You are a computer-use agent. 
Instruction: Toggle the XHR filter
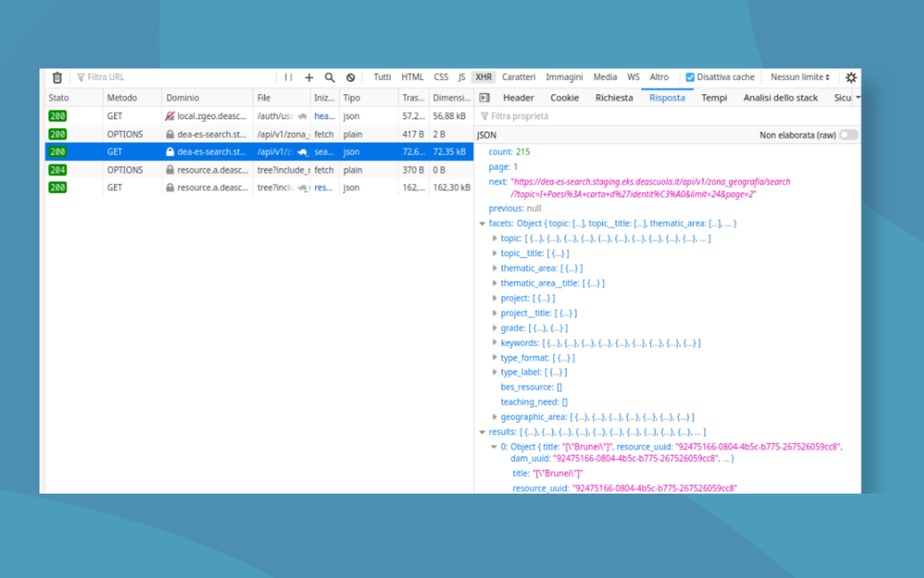483,77
